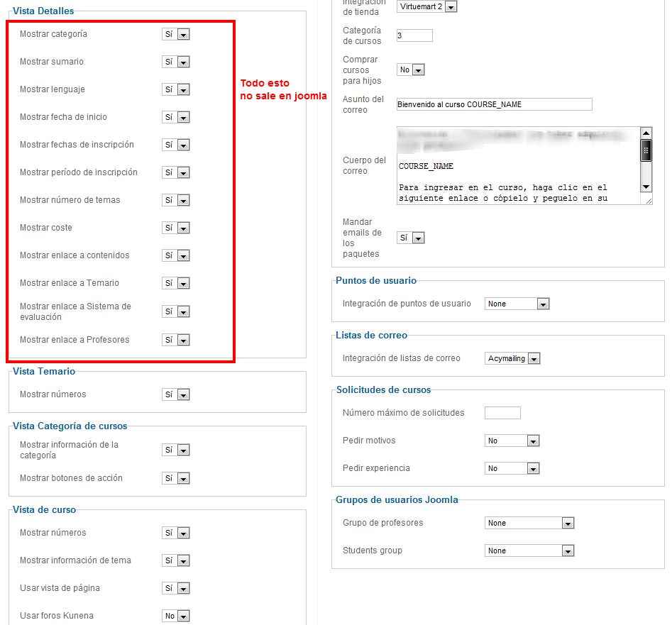Open the Usar foros Kunena dropdown
Viewport: 672px width, 625px height.
point(175,616)
